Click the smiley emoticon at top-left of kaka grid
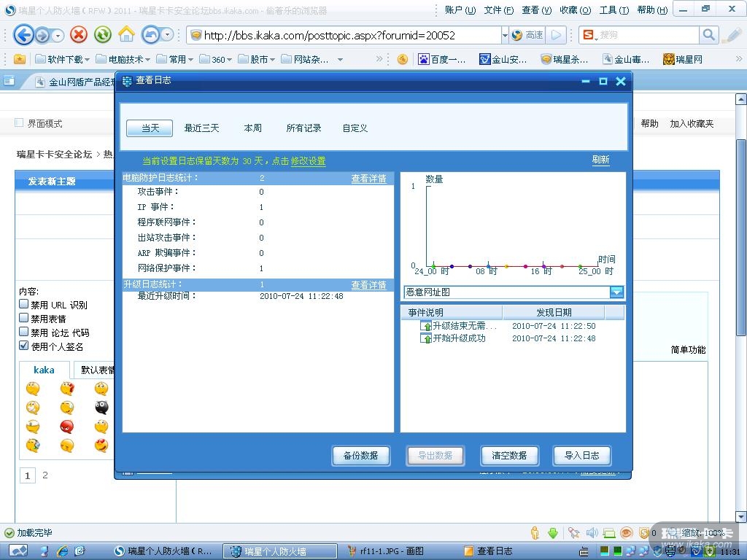The width and height of the screenshot is (747, 560). tap(33, 389)
